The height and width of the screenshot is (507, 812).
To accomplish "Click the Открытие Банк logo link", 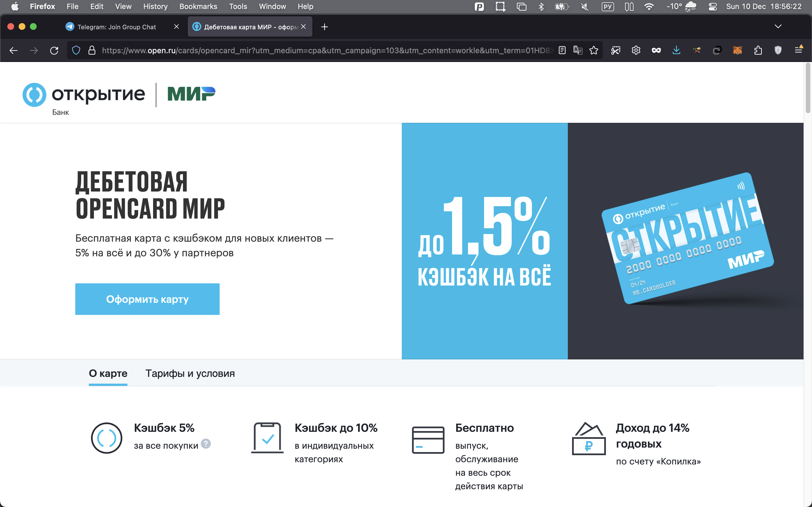I will [83, 95].
